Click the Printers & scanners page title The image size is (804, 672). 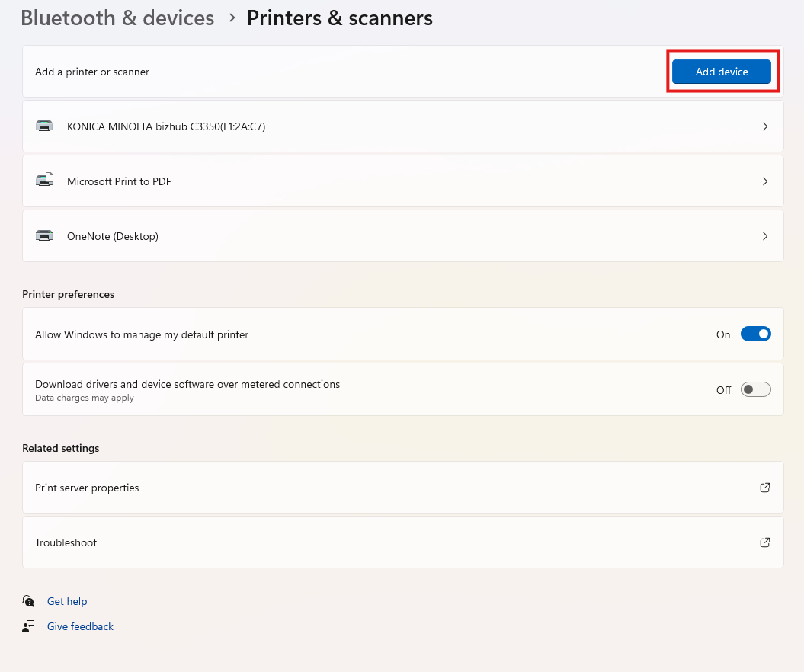tap(339, 18)
